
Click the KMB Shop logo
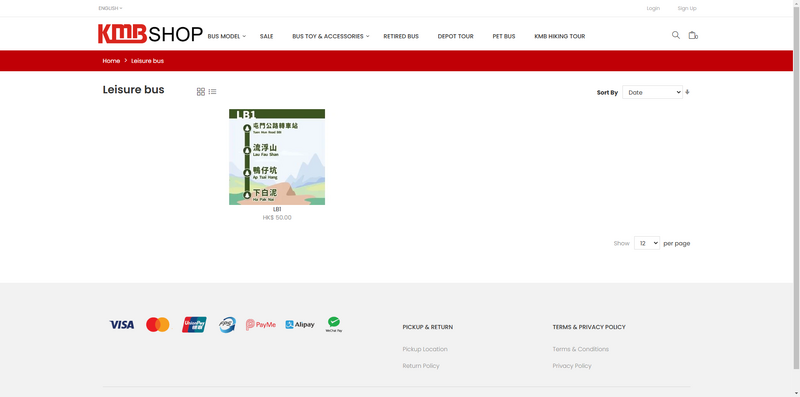click(150, 34)
